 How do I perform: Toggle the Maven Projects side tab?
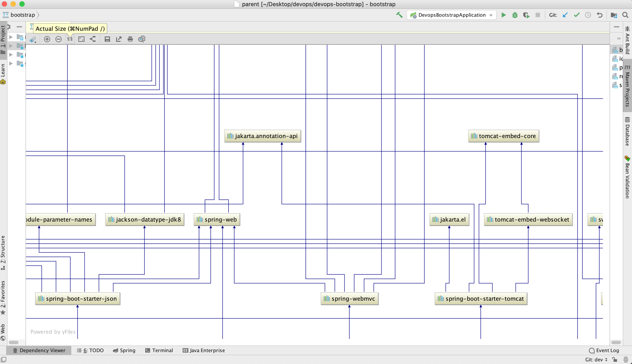pos(627,86)
